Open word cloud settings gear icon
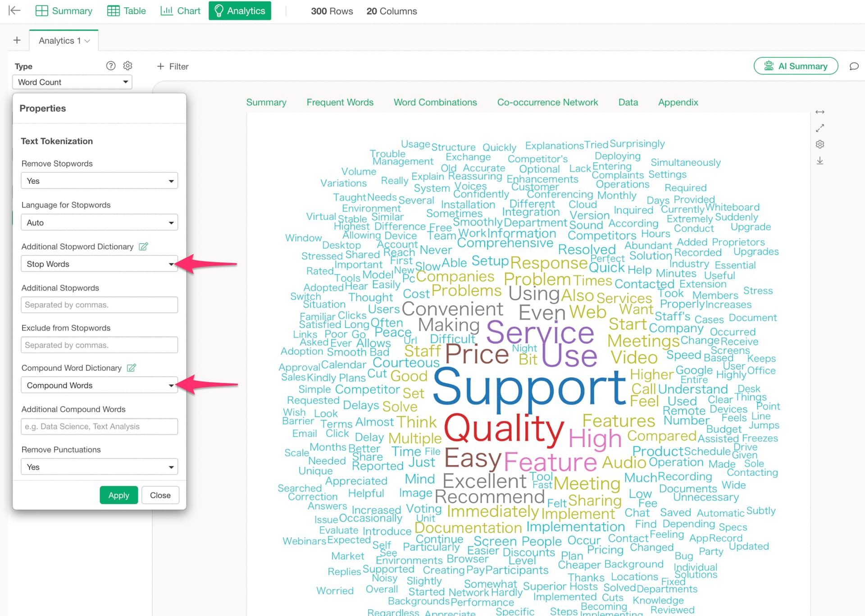The image size is (865, 616). pos(820,144)
